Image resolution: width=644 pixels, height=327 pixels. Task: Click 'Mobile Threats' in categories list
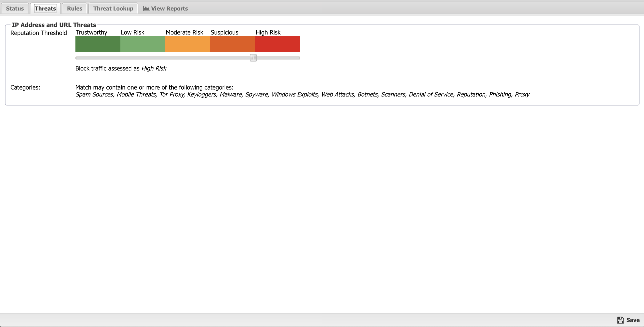point(136,94)
